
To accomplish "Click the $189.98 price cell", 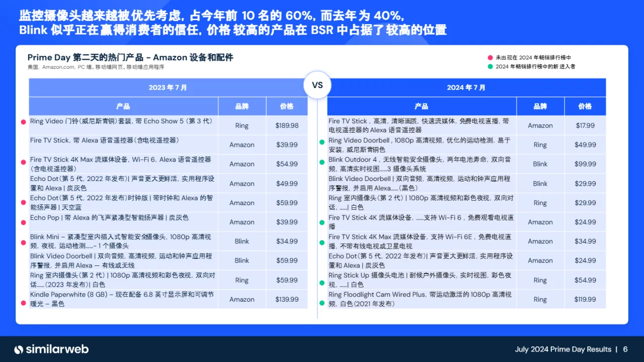I will point(287,126).
